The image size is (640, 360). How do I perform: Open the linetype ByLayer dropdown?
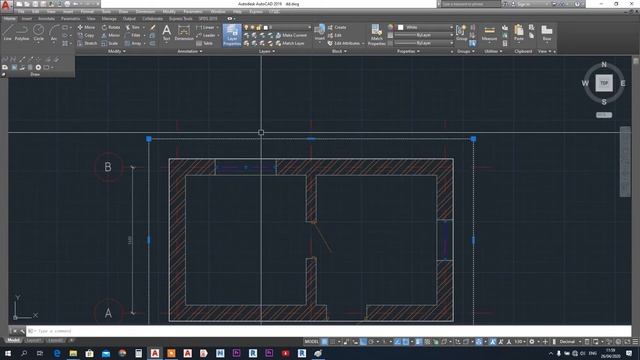423,43
